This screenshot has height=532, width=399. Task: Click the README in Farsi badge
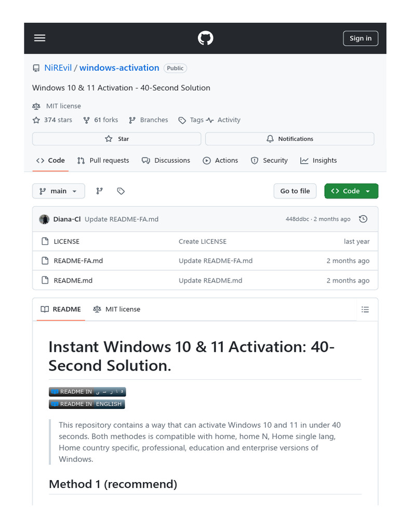point(87,392)
